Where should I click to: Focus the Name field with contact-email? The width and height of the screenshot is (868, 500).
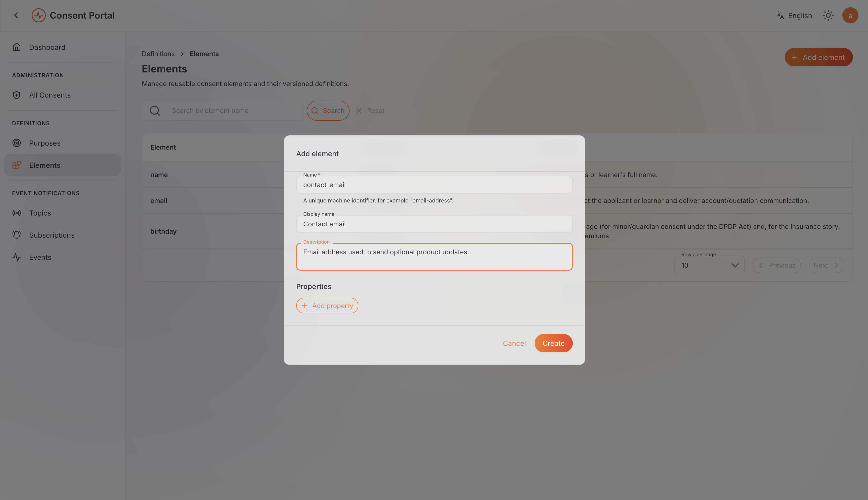tap(434, 185)
